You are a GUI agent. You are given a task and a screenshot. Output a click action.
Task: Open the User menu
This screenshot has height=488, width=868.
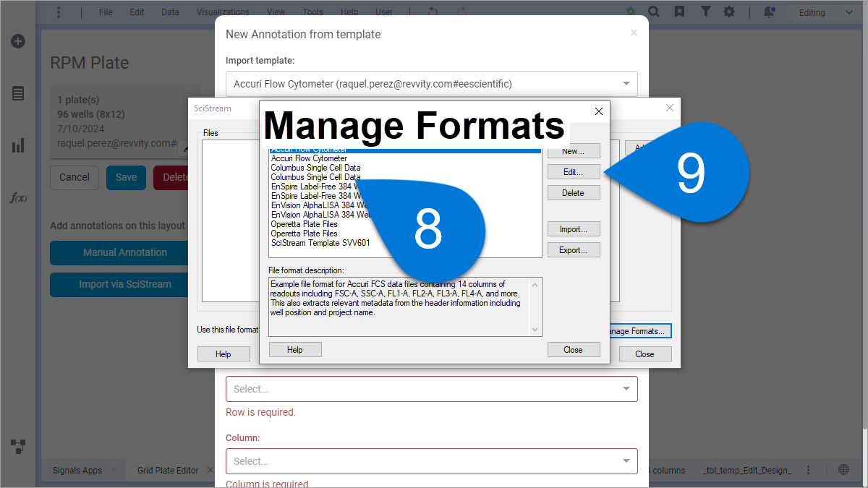point(384,12)
